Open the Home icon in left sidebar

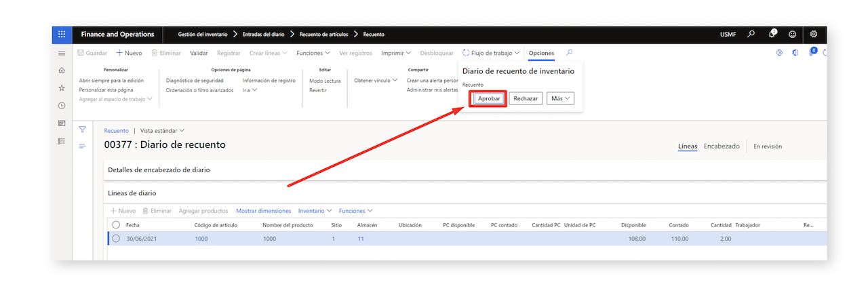coord(62,70)
